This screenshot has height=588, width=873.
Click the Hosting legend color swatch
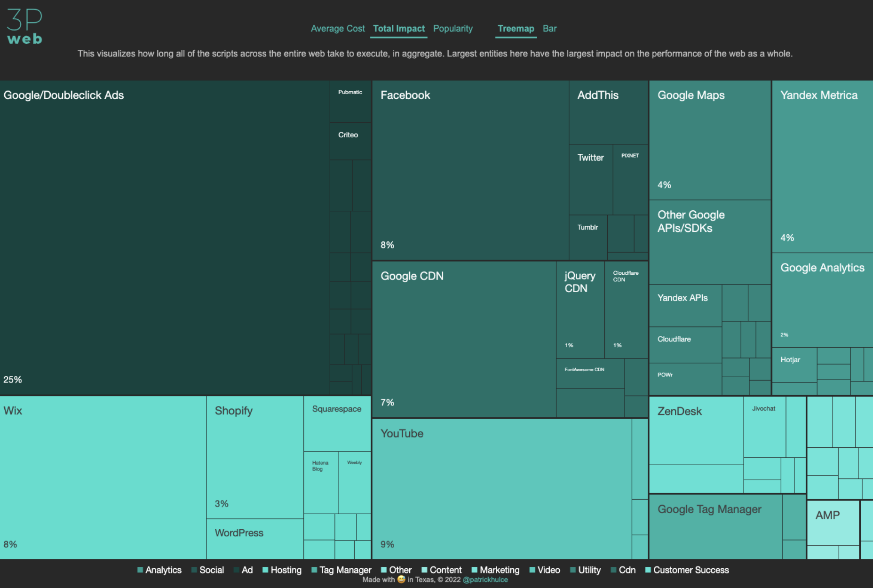point(265,570)
